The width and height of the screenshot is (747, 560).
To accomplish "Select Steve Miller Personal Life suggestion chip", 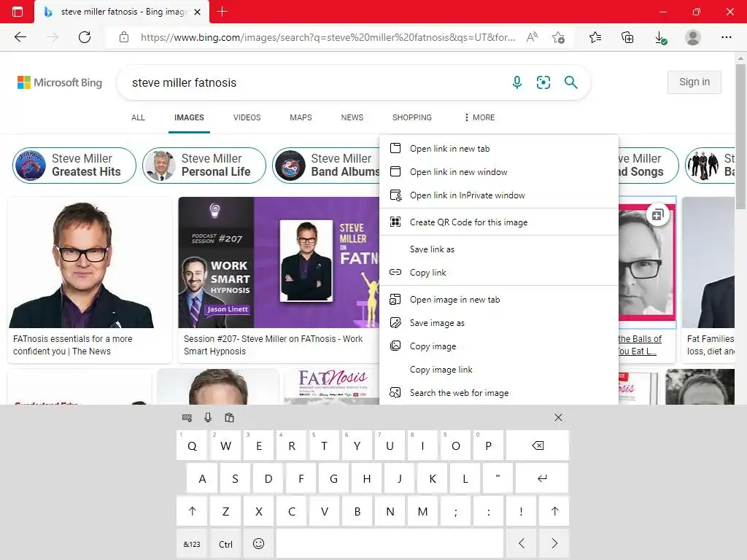I will point(204,166).
